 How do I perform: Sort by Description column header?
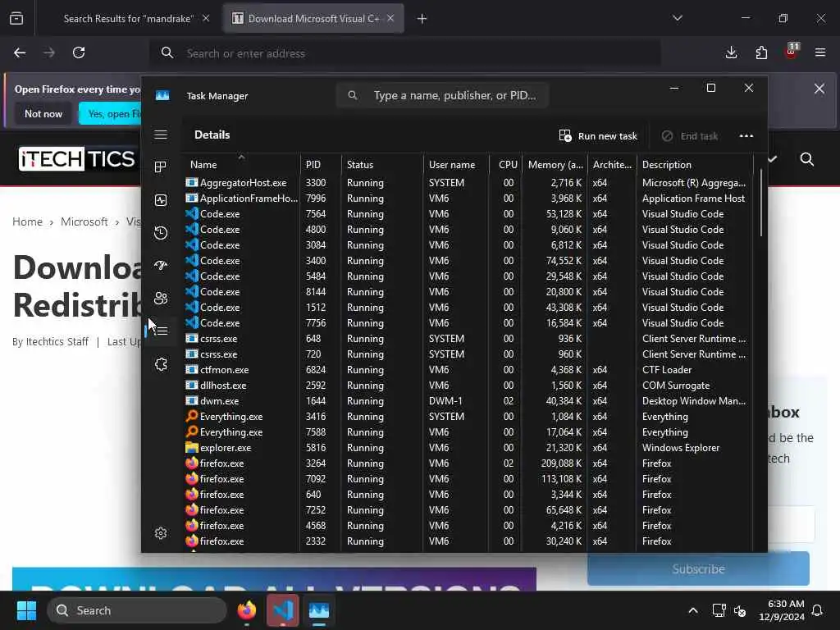[x=695, y=164]
